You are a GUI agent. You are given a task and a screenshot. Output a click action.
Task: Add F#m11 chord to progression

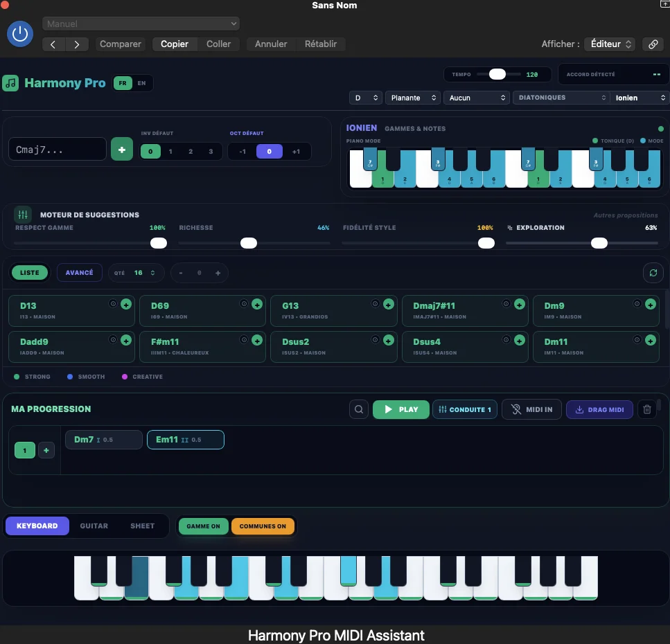point(257,340)
